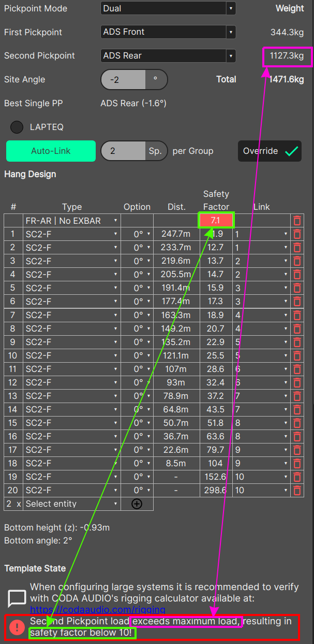Expand Second Pickpoint ADS Rear dropdown

tap(168, 56)
